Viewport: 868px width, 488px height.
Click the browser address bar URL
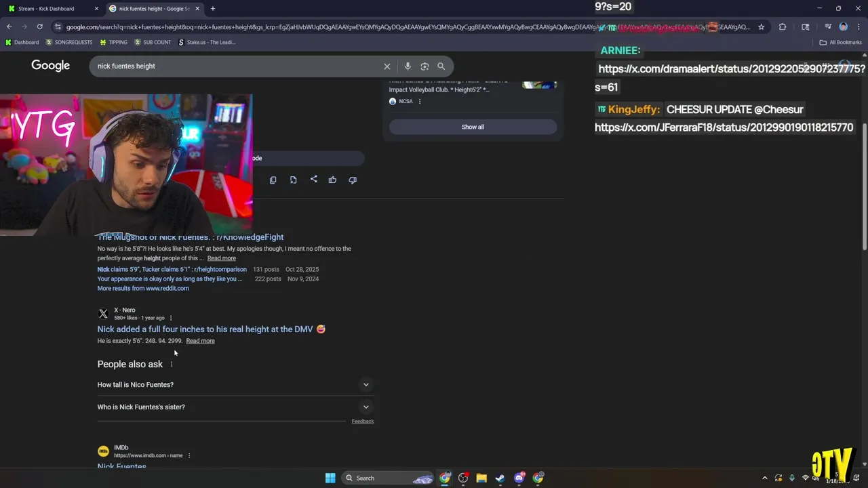(x=407, y=27)
